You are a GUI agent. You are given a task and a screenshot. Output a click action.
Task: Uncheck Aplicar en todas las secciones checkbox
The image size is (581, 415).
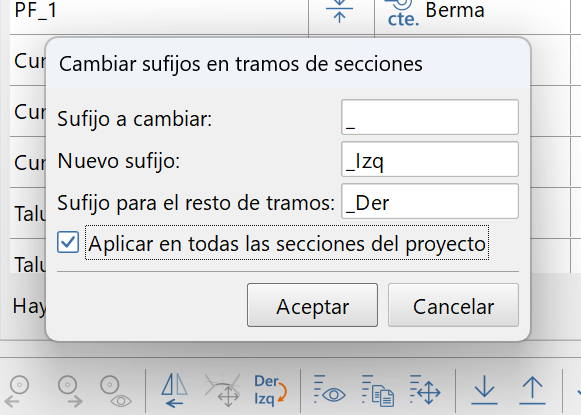68,242
